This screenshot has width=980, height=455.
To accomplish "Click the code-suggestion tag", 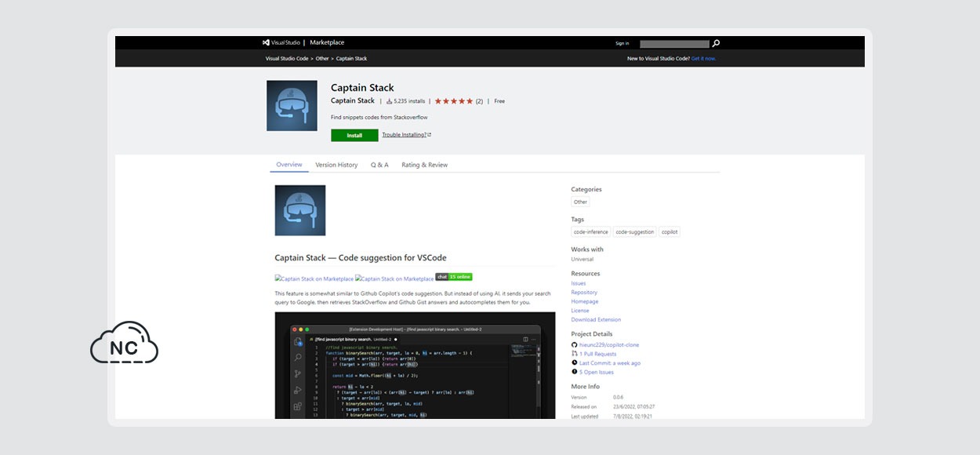I will coord(635,232).
